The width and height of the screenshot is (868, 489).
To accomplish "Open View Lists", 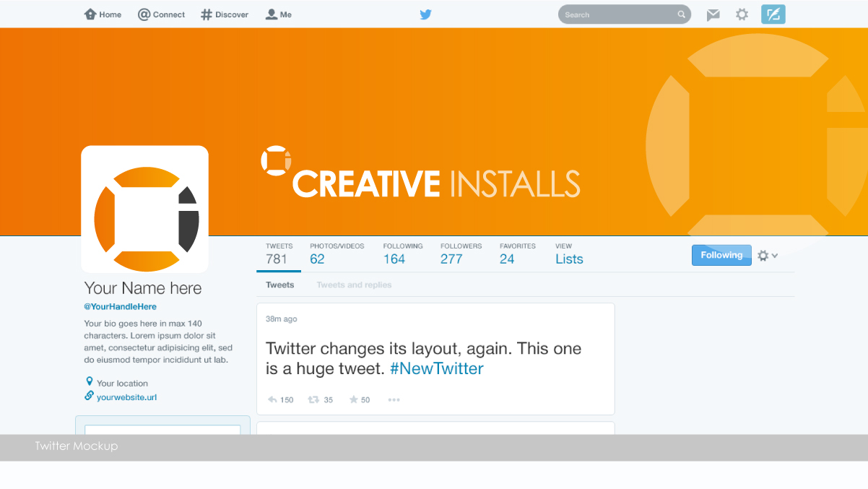I will pos(569,254).
